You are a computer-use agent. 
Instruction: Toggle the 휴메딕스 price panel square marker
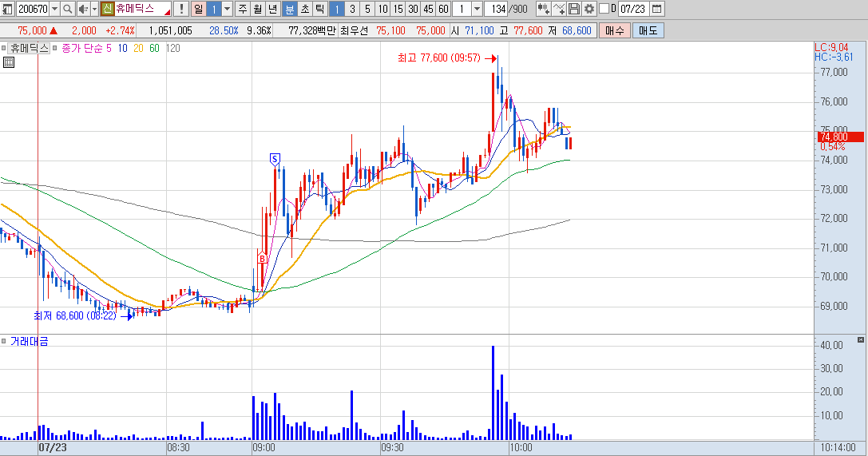(x=4, y=48)
